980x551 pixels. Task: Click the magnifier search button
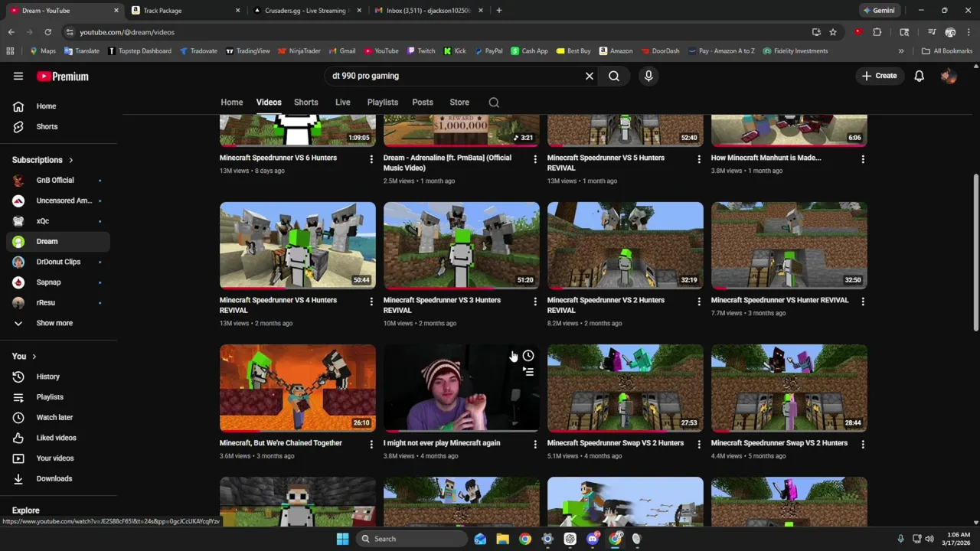[614, 76]
